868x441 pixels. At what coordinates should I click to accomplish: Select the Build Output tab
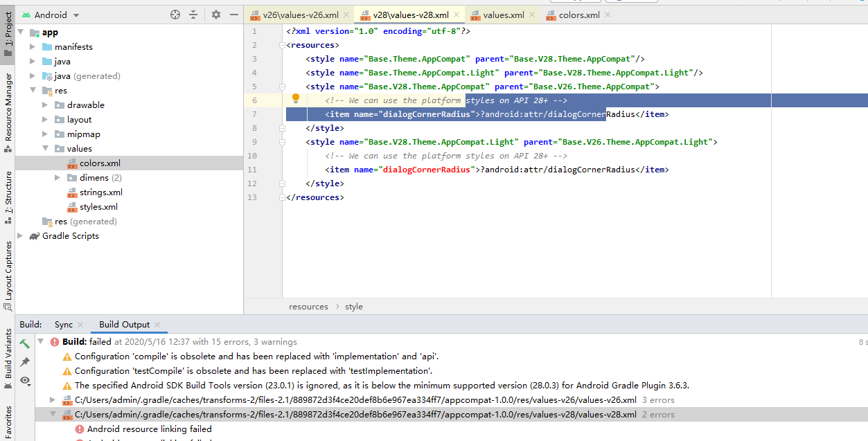click(124, 325)
